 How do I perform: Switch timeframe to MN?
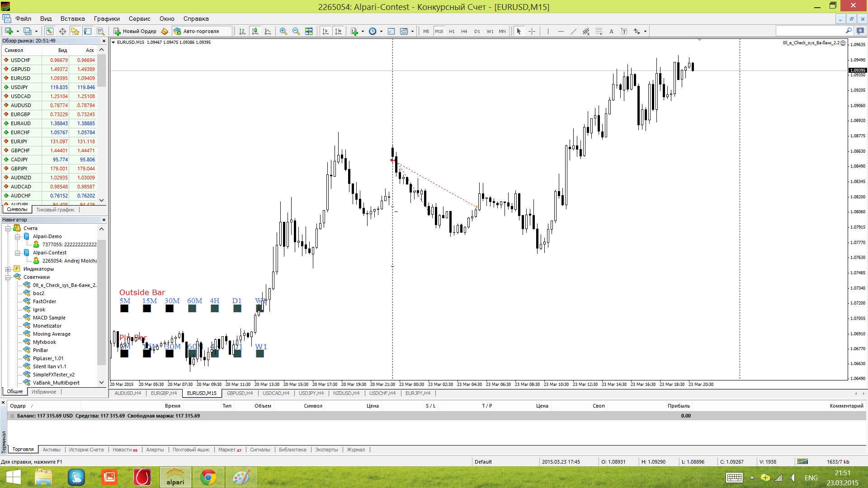[502, 31]
